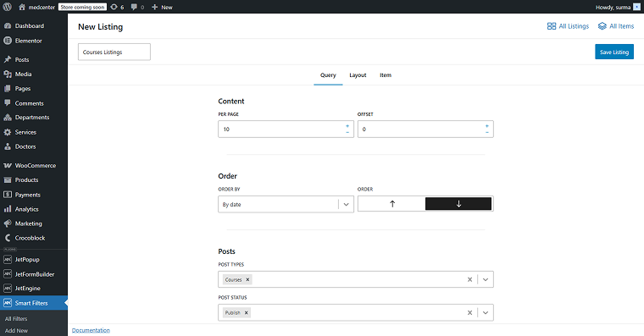Click the Doctors person icon
Image resolution: width=644 pixels, height=336 pixels.
pos(8,146)
